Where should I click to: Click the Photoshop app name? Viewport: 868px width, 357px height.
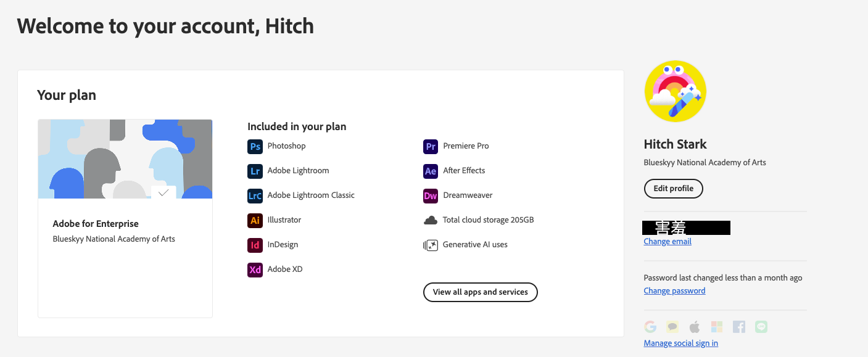tap(287, 146)
